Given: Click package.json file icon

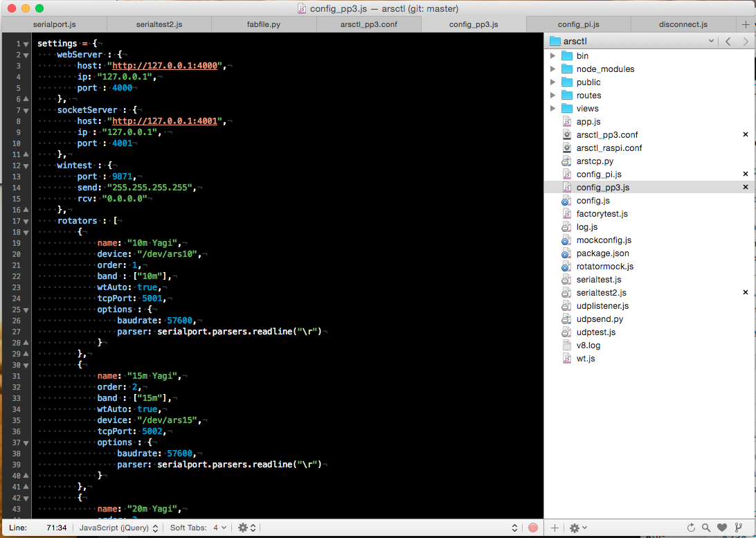Looking at the screenshot, I should [x=567, y=253].
